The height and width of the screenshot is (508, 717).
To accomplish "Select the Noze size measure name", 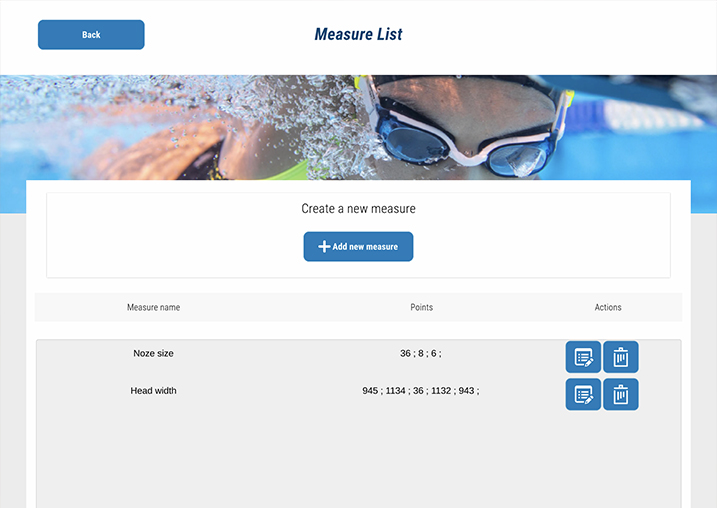I will 153,353.
